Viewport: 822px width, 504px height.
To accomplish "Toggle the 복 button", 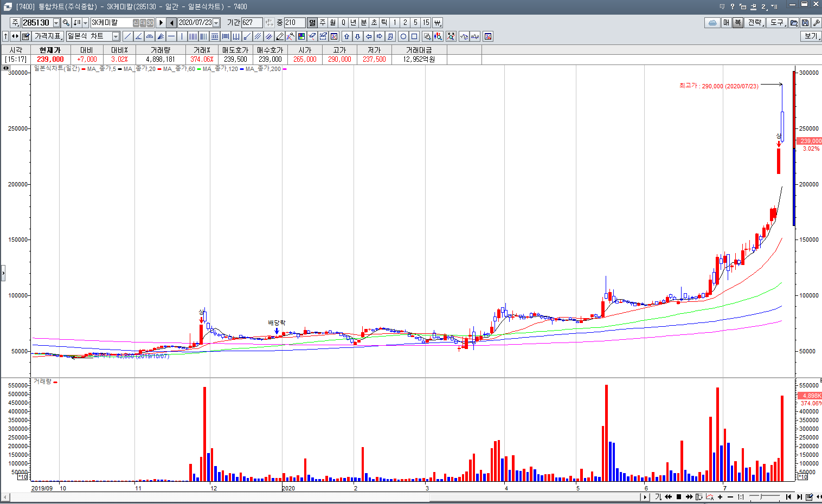I will pos(737,23).
